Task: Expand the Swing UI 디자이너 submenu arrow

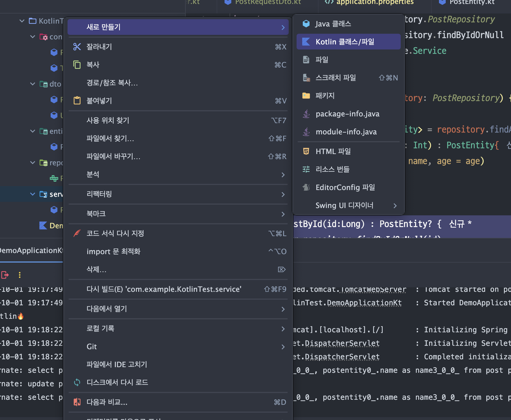Action: 395,206
